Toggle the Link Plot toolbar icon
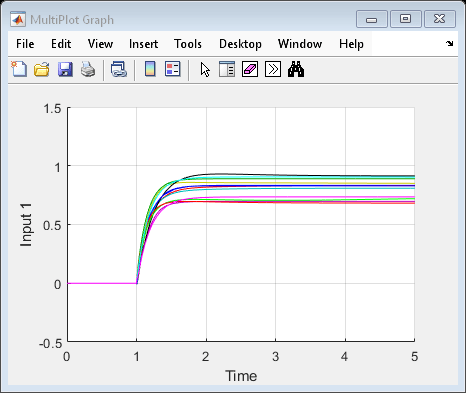The height and width of the screenshot is (393, 466). coord(119,69)
